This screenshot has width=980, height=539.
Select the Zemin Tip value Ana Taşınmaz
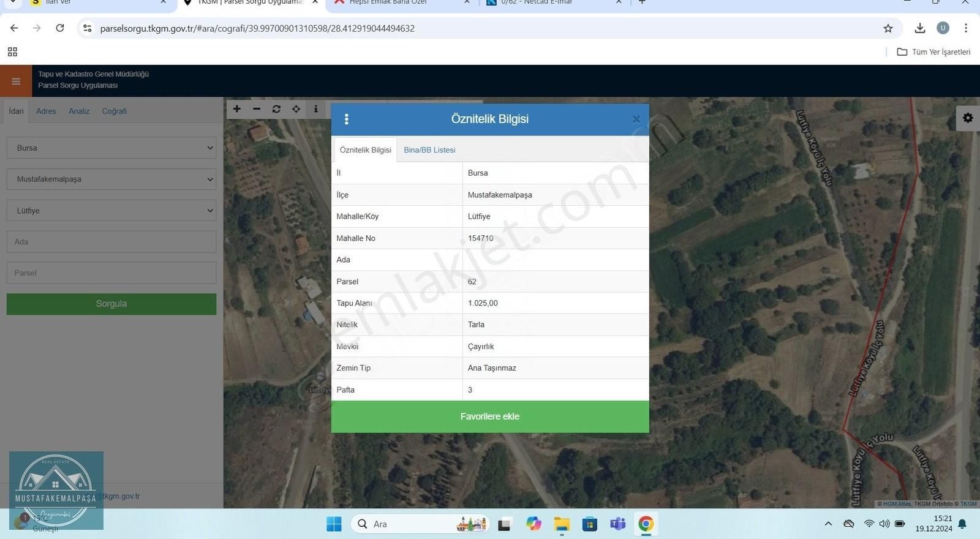tap(492, 368)
